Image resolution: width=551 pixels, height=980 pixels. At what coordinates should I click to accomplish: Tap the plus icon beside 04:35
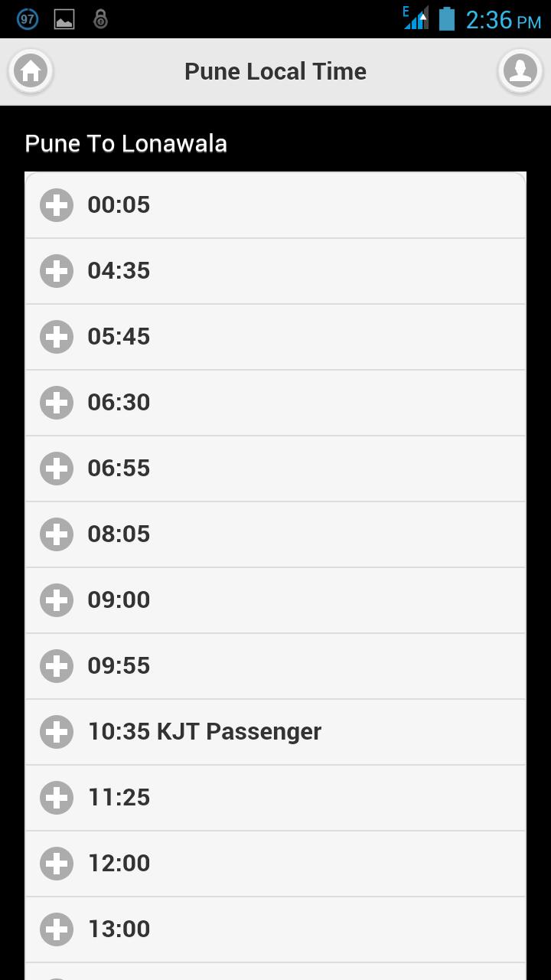coord(57,271)
